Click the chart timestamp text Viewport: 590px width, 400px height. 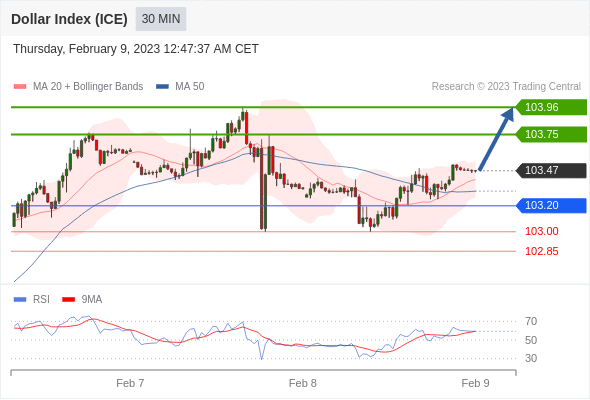(x=136, y=49)
